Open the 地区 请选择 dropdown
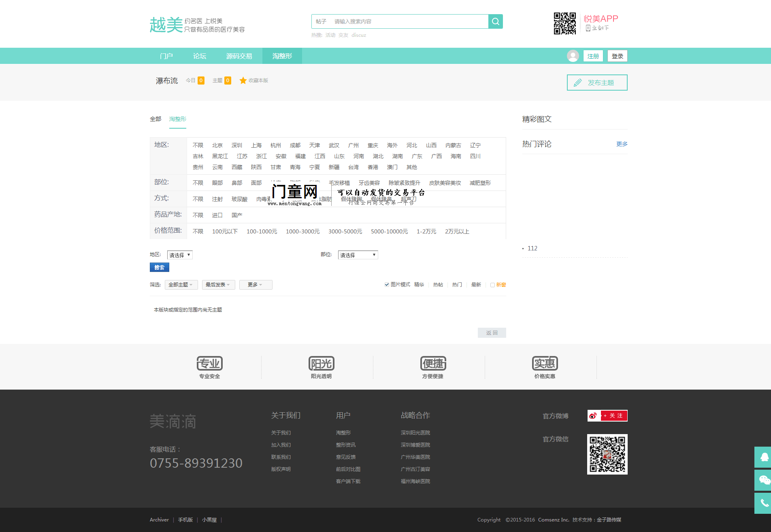 tap(180, 255)
